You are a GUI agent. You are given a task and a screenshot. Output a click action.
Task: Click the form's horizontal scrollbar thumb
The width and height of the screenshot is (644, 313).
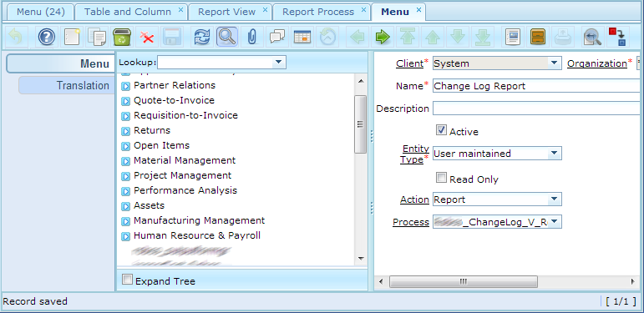click(x=463, y=281)
